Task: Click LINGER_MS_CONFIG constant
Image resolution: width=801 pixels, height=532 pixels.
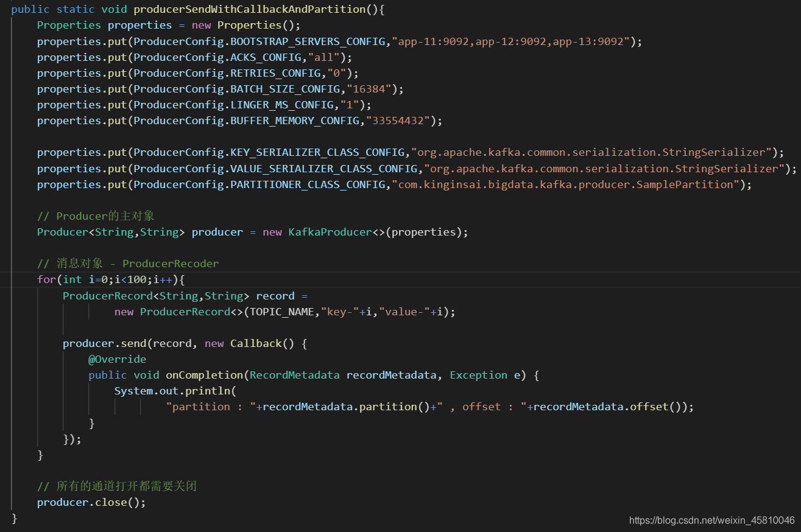Action: pos(282,105)
